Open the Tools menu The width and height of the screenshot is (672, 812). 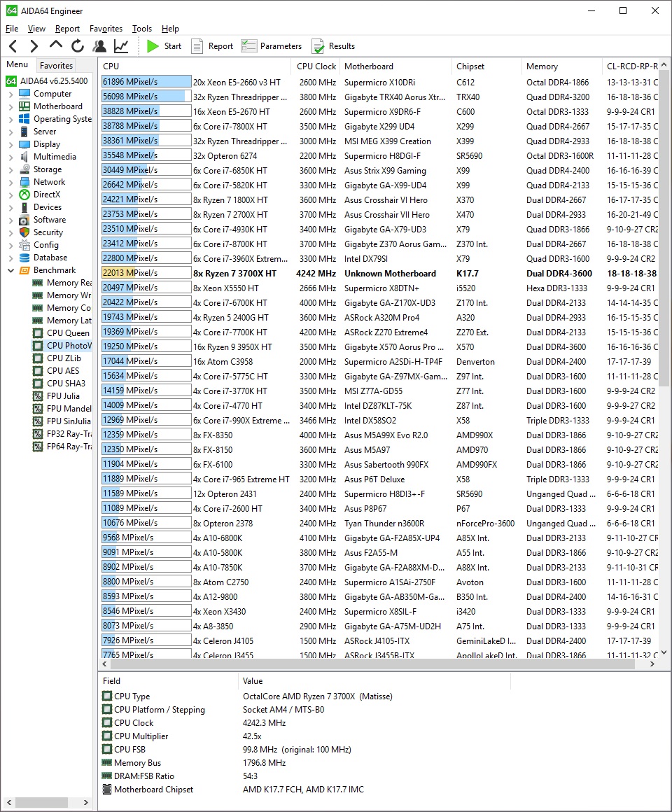(x=141, y=29)
